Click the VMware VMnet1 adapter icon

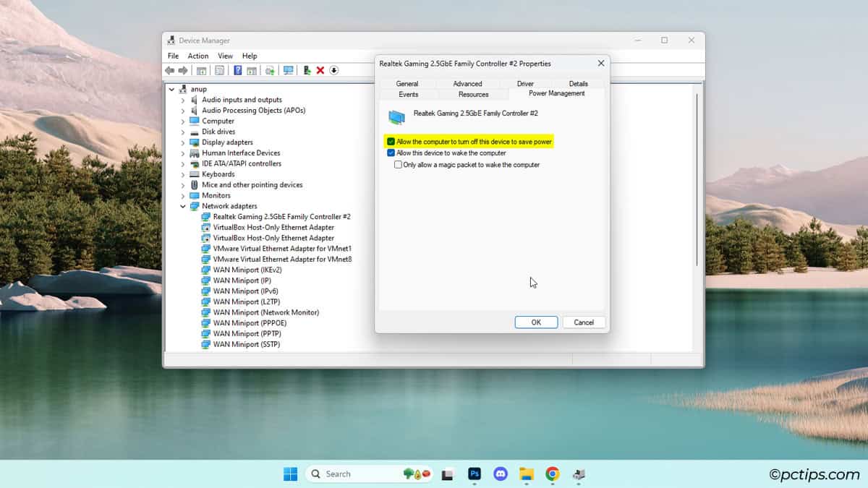point(205,249)
